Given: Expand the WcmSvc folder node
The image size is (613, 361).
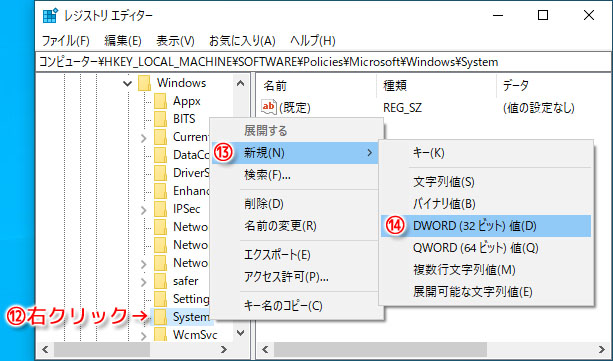Looking at the screenshot, I should tap(143, 336).
